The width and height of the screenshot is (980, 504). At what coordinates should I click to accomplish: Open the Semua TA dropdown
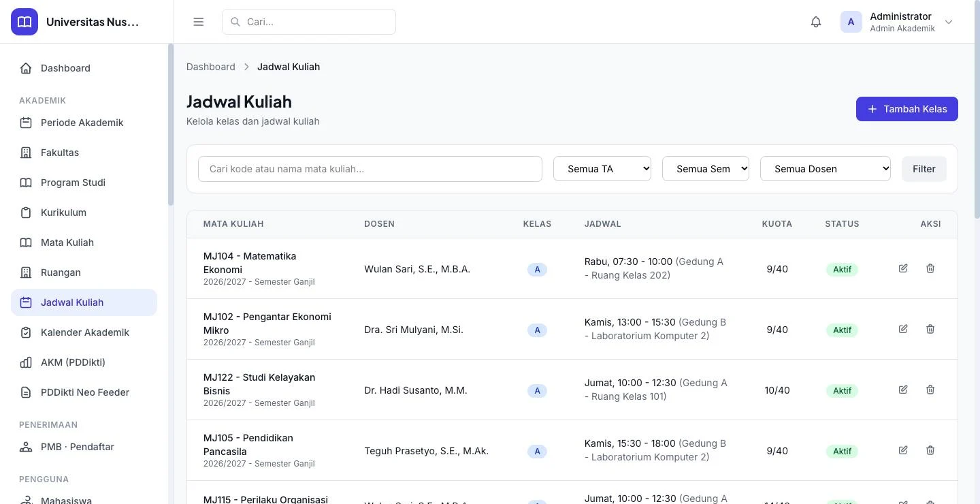tap(602, 169)
